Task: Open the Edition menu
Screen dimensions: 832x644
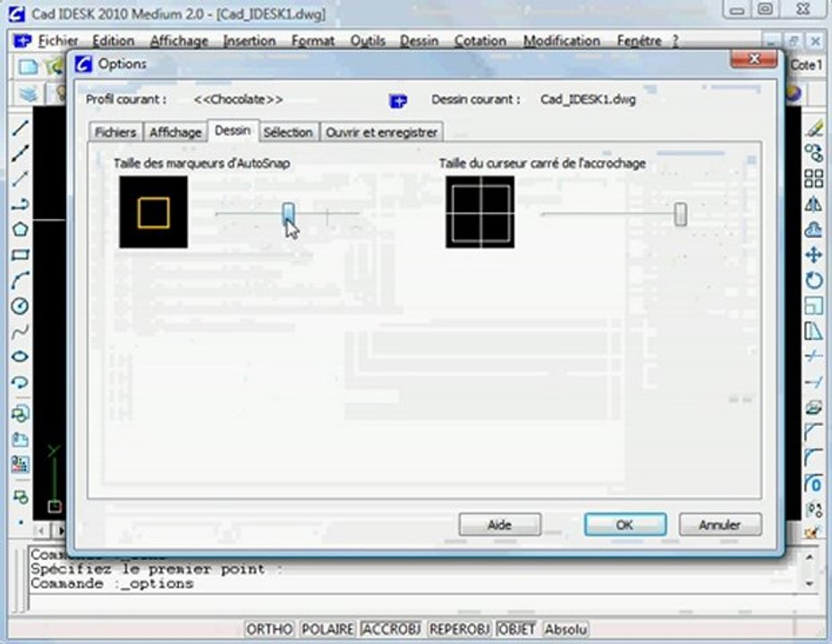Action: (x=114, y=41)
